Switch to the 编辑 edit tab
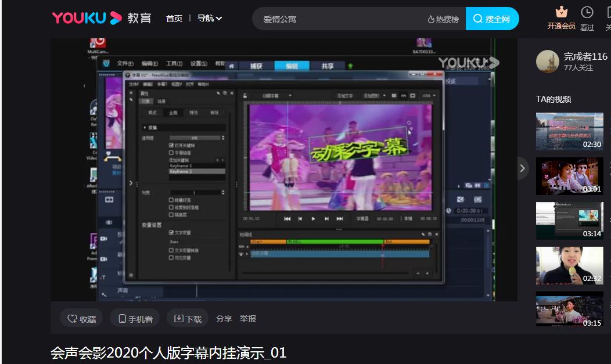This screenshot has width=611, height=364. point(292,66)
